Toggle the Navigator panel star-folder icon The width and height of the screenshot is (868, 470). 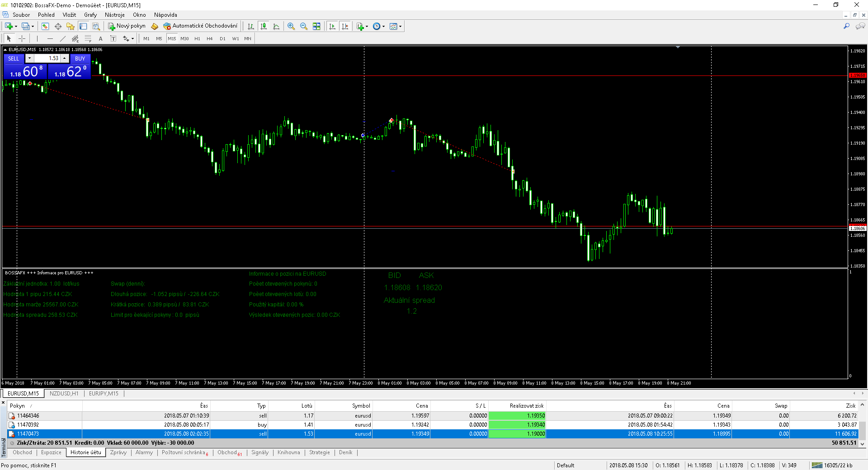[71, 26]
